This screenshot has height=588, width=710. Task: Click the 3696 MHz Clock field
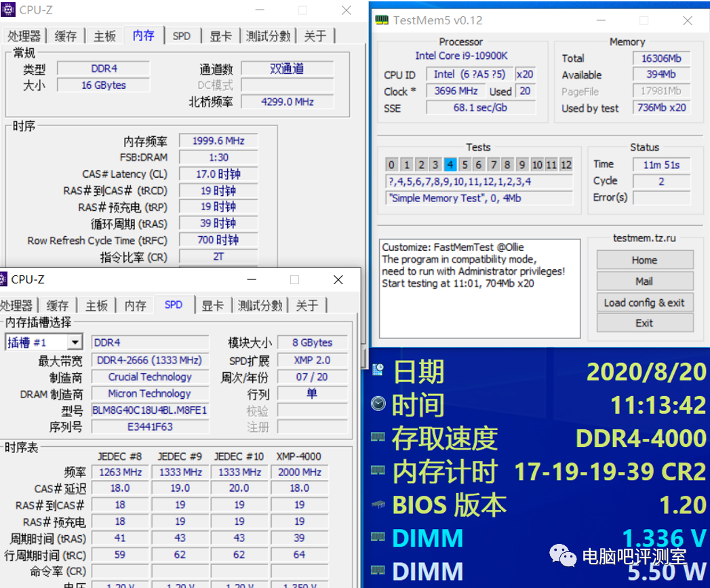click(456, 91)
